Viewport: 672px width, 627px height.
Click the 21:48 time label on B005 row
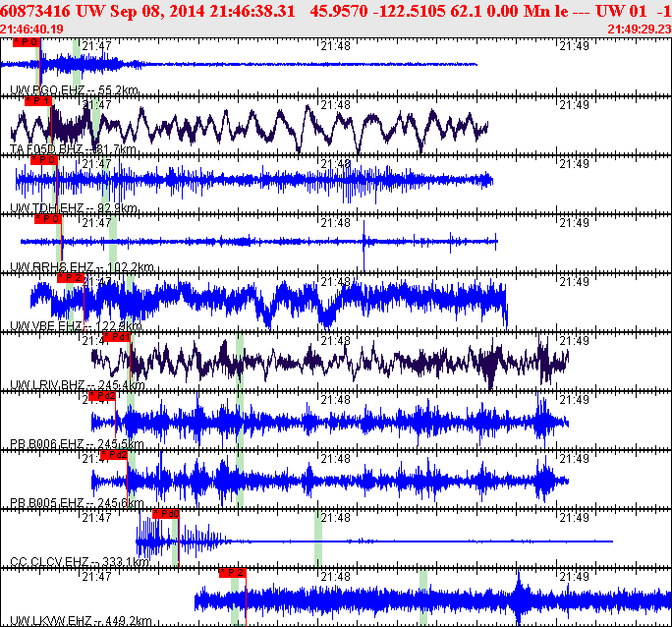pos(336,459)
